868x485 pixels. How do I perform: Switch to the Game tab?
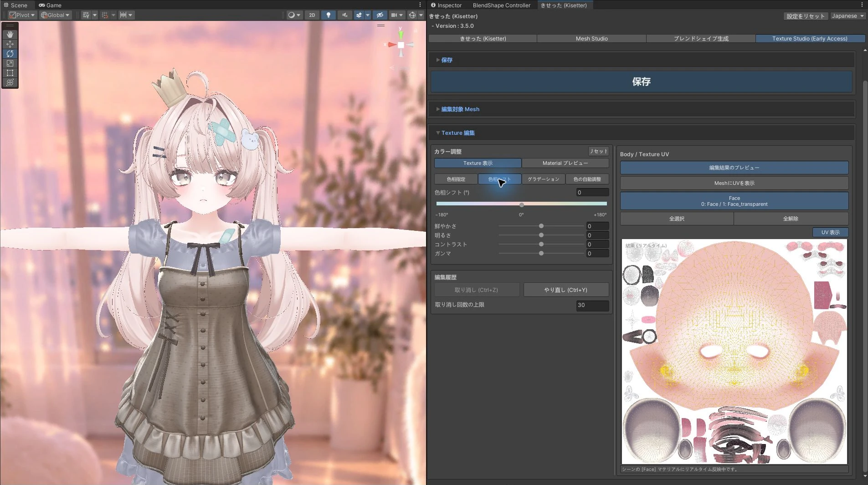pyautogui.click(x=50, y=5)
